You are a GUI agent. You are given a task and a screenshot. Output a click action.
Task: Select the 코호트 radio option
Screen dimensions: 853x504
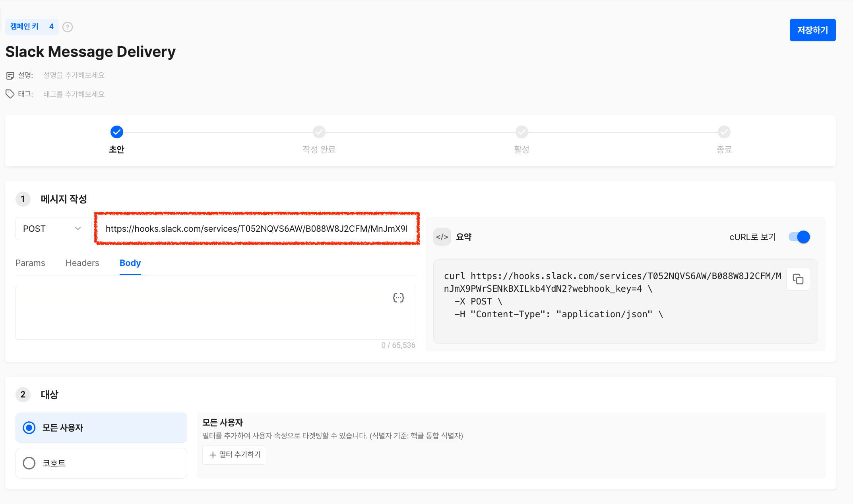click(101, 463)
